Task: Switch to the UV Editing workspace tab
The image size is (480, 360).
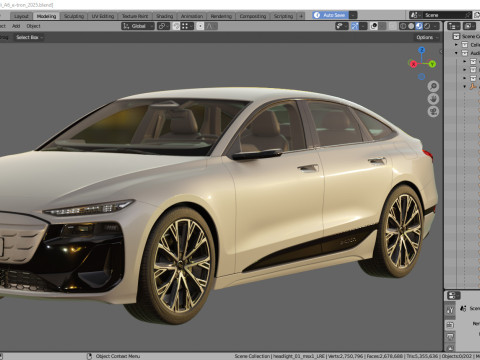Action: click(103, 16)
